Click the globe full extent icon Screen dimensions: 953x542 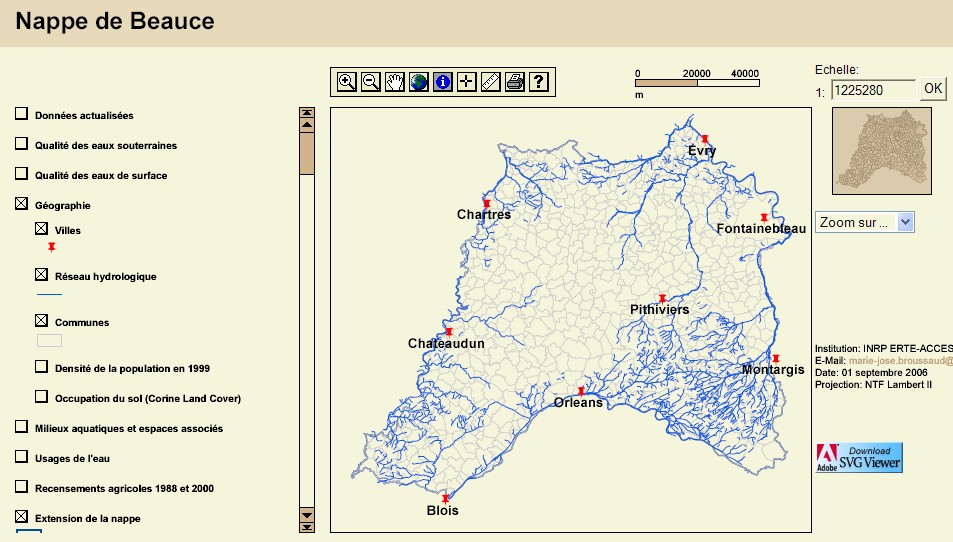(x=418, y=82)
